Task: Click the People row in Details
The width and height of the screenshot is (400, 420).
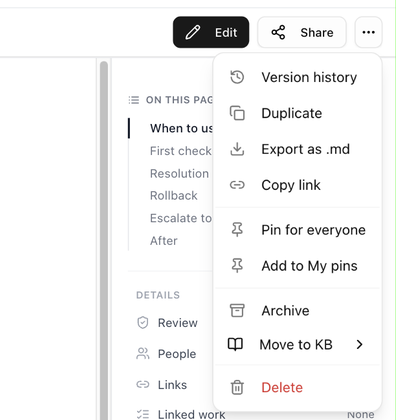Action: coord(177,354)
